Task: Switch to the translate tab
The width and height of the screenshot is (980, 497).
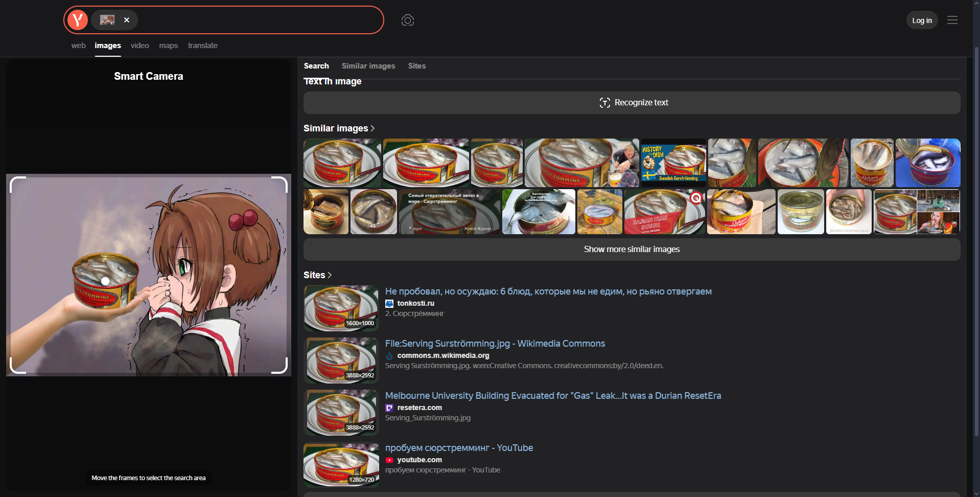Action: tap(203, 46)
